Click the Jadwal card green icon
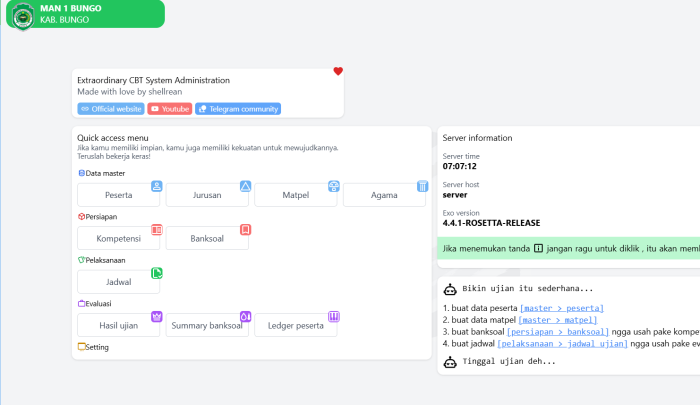This screenshot has width=700, height=405. [x=156, y=273]
